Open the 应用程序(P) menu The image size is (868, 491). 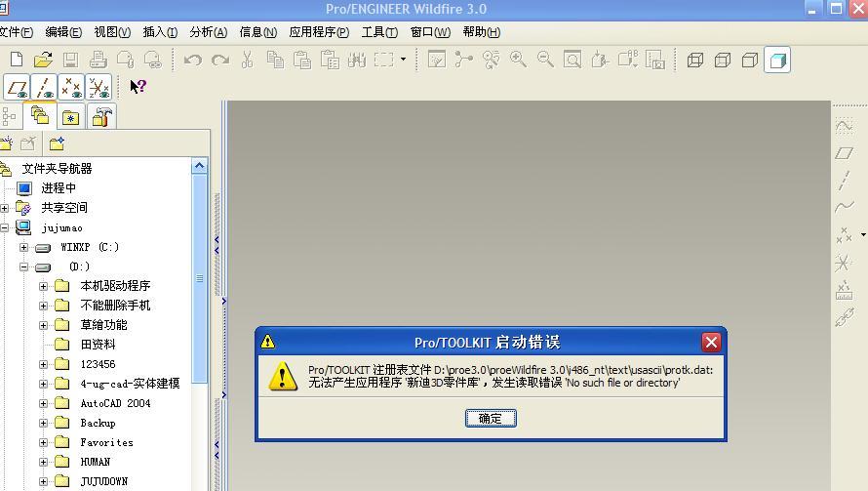tap(319, 32)
